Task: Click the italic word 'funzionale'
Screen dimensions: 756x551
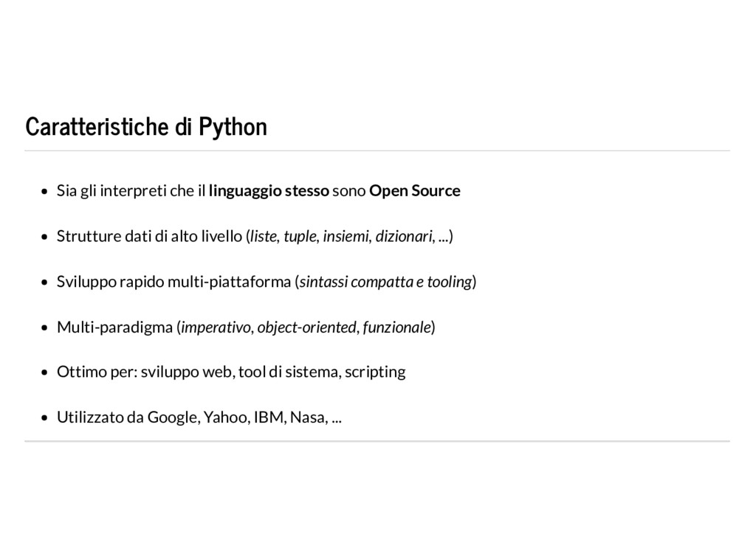Action: (x=396, y=328)
